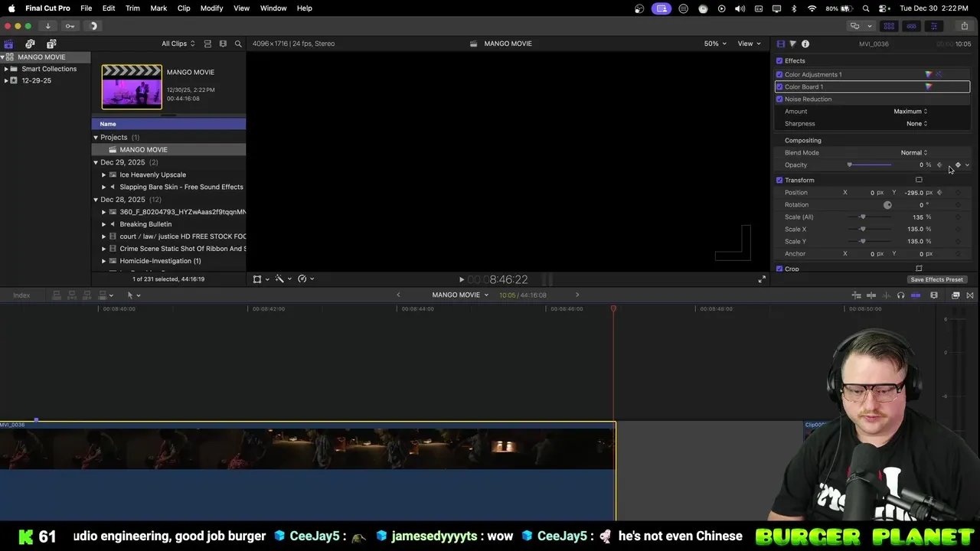Expand the 12-29-25 event

click(x=6, y=80)
